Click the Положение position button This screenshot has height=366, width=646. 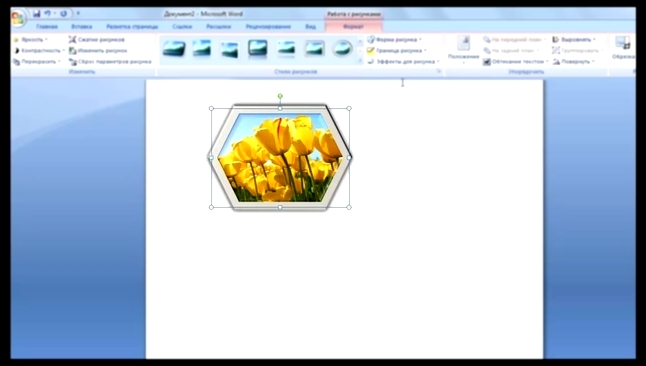click(463, 49)
